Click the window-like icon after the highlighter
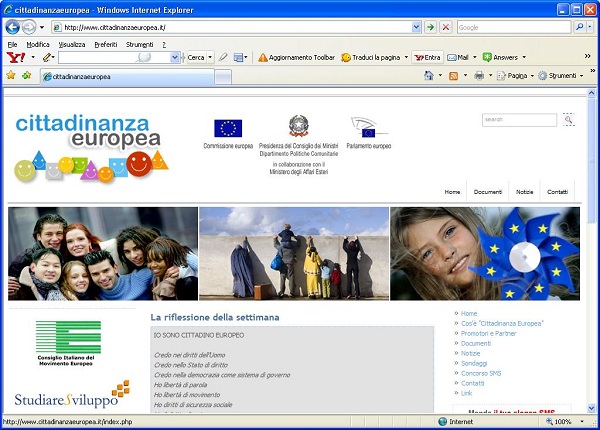 click(238, 57)
